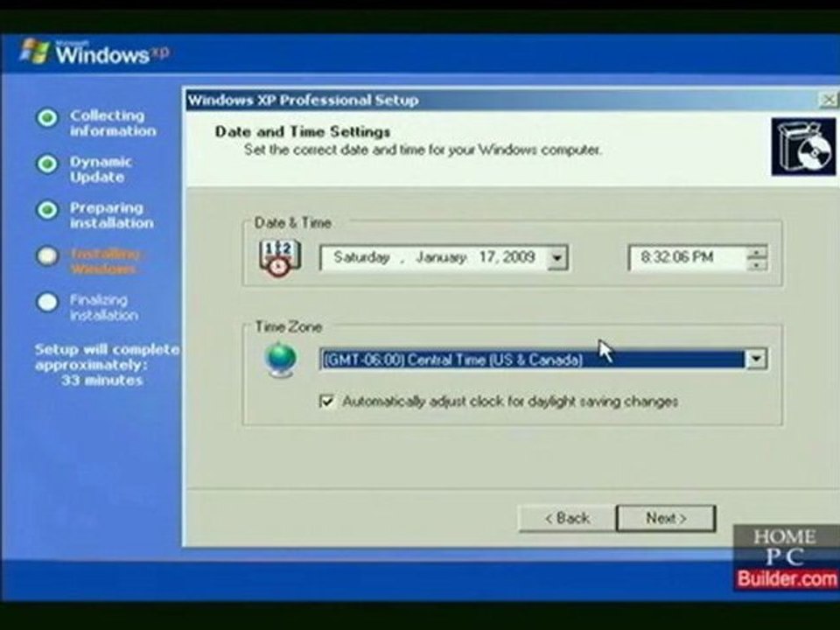Click the 'Time Zone' group label
Screen dimensions: 840x630
[x=288, y=326]
